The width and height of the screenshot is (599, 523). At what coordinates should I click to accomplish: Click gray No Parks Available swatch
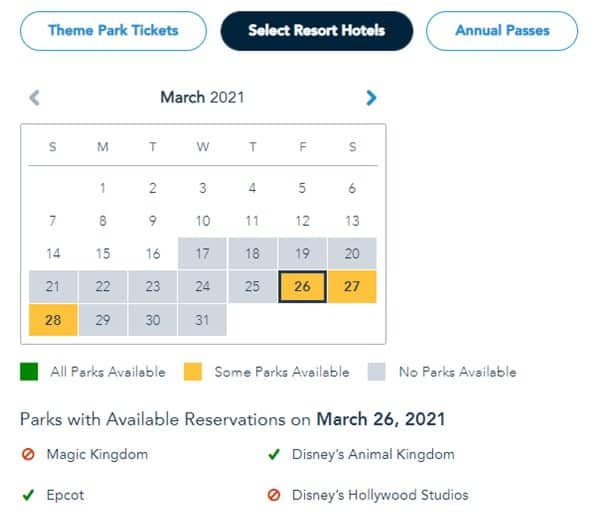point(376,372)
